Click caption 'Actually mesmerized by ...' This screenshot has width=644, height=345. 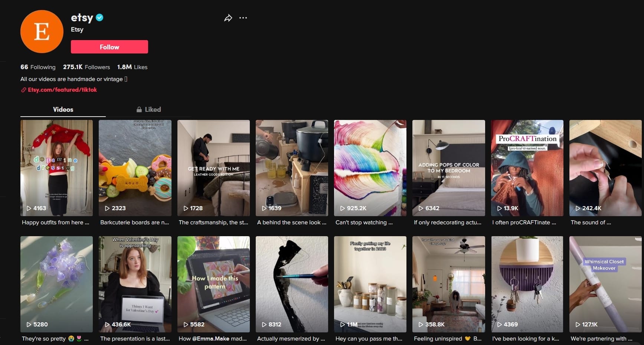click(x=291, y=339)
